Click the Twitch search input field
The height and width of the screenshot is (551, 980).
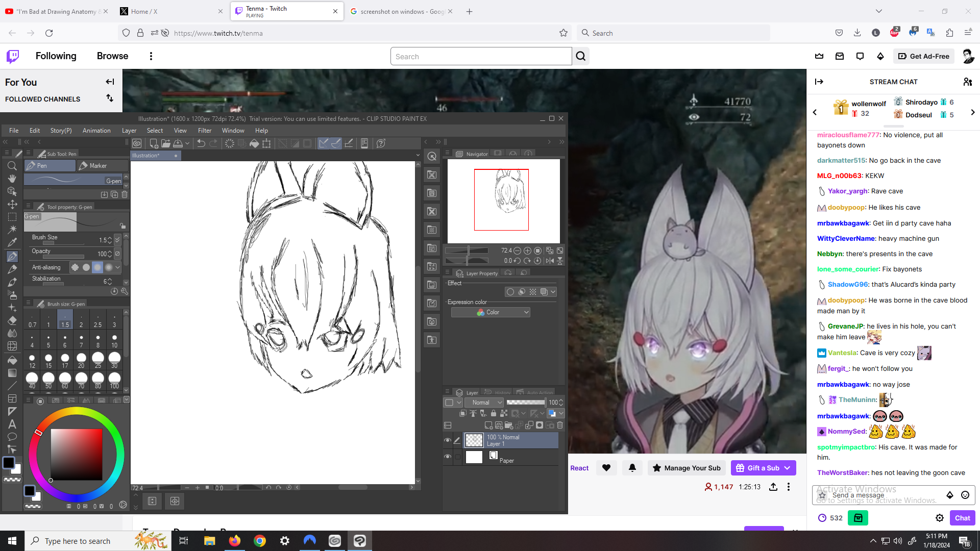[481, 56]
